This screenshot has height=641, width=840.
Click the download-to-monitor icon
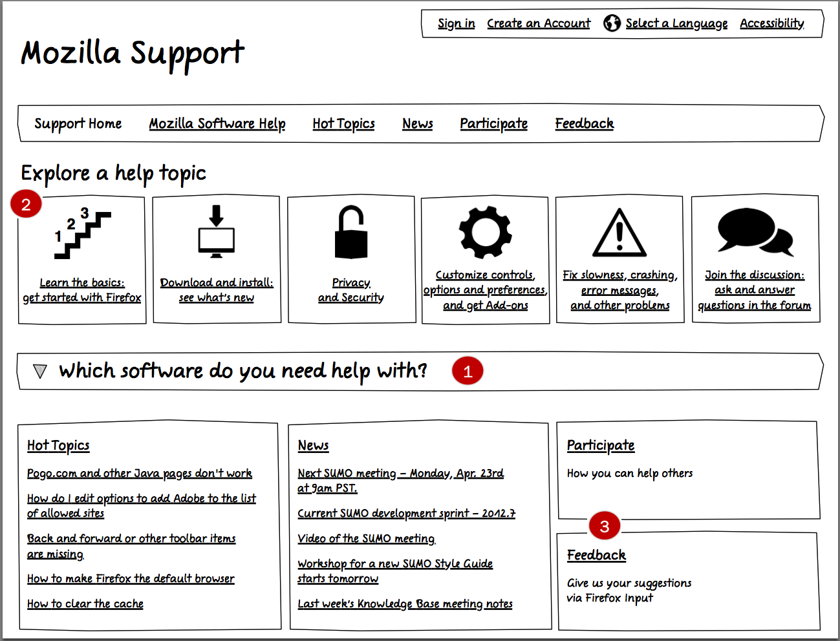(x=217, y=231)
